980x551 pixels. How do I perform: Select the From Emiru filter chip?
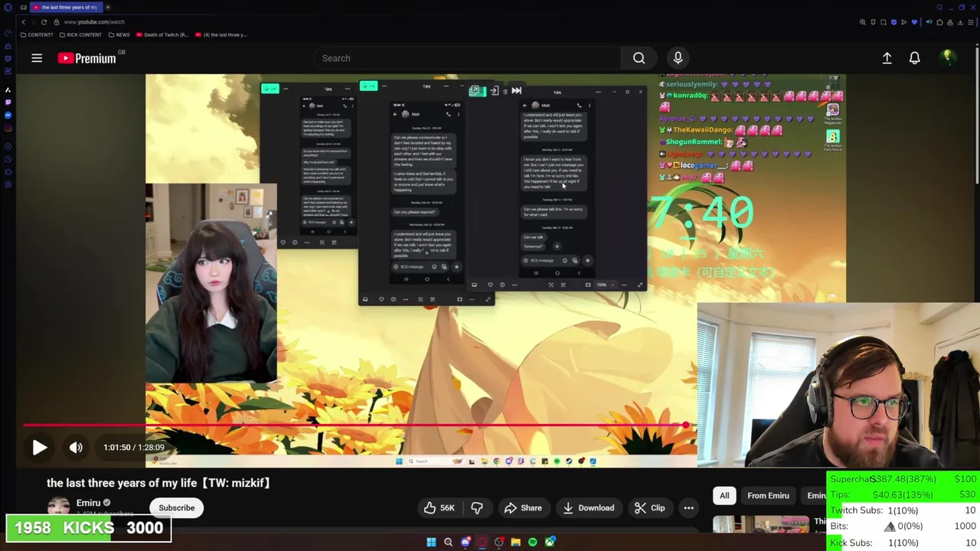point(768,496)
